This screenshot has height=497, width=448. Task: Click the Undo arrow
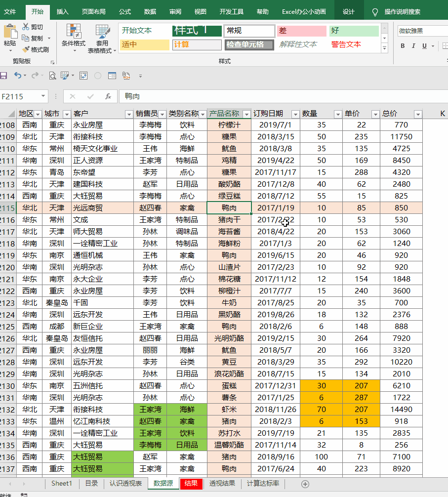pos(17,76)
